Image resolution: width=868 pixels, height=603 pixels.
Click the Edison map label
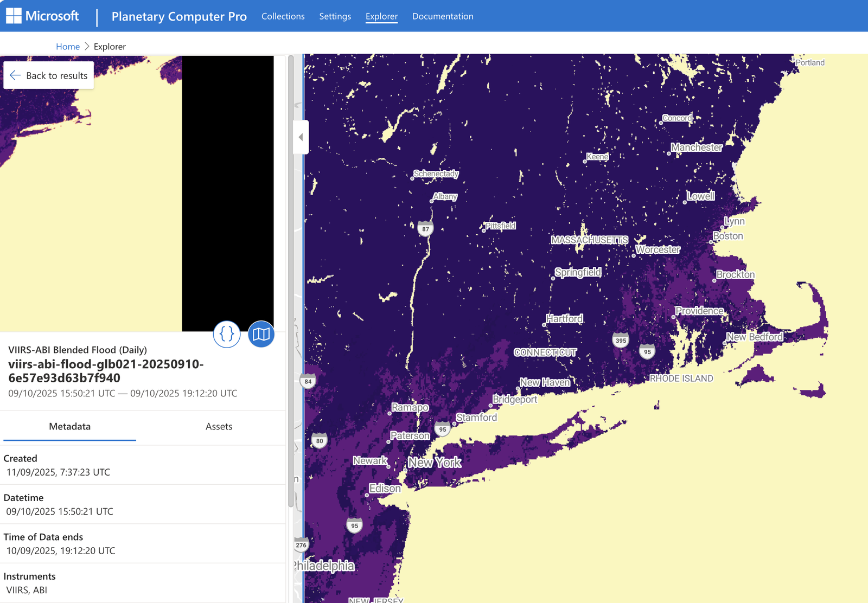[x=385, y=489]
